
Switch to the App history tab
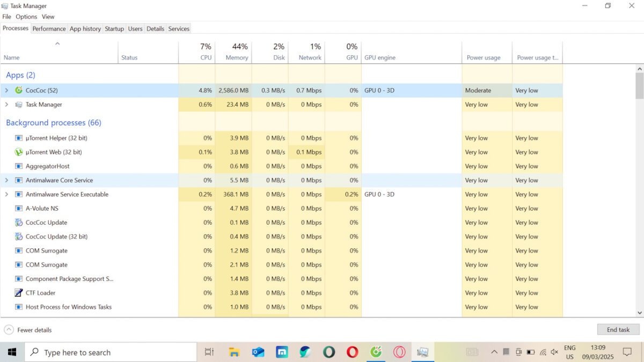pos(85,29)
